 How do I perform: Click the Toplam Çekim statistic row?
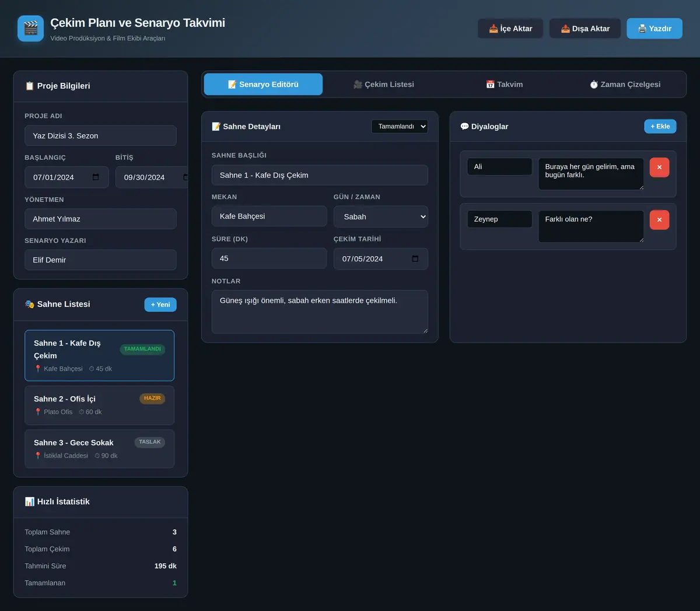coord(100,549)
